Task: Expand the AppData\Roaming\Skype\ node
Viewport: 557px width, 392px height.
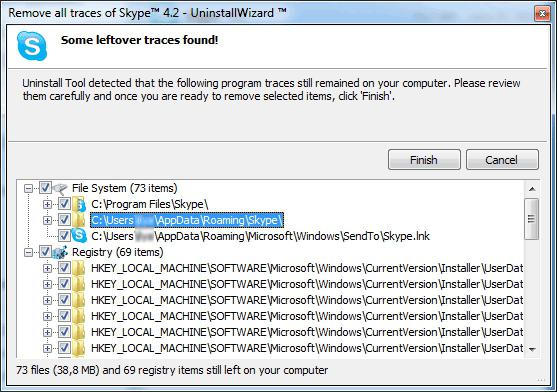Action: (x=47, y=220)
